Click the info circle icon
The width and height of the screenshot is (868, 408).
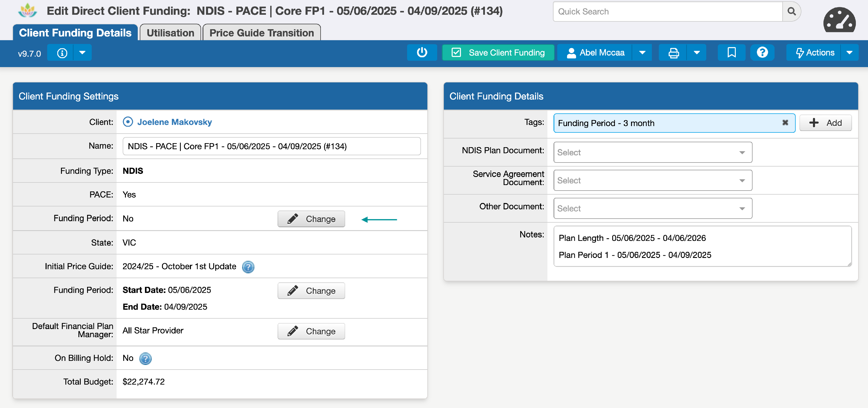coord(62,53)
